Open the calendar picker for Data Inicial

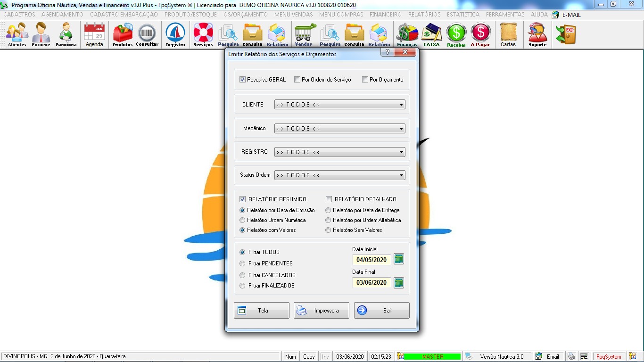click(x=399, y=259)
